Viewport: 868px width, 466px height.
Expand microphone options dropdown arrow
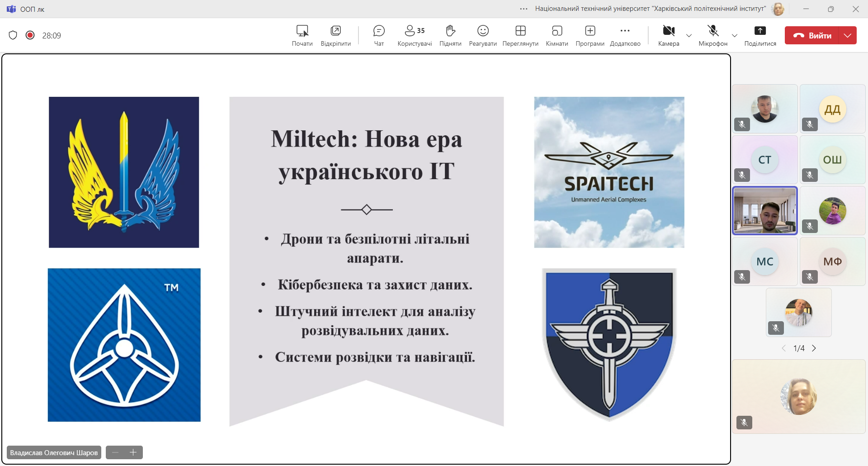tap(735, 36)
